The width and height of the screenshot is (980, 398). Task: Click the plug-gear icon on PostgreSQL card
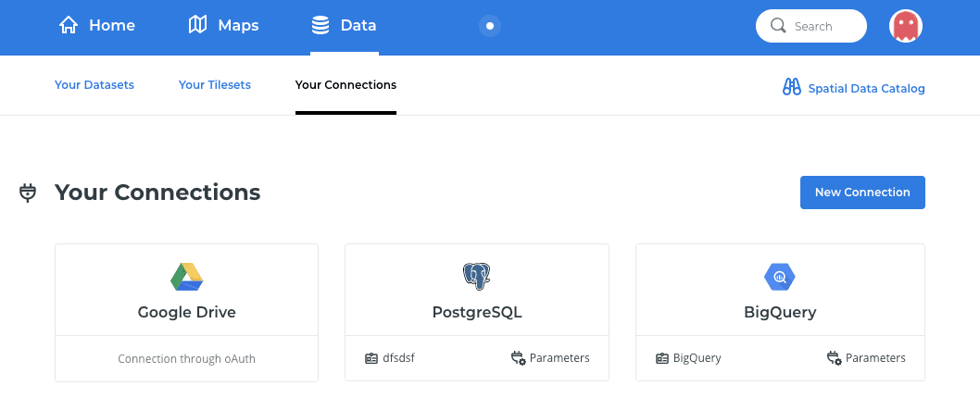click(518, 358)
